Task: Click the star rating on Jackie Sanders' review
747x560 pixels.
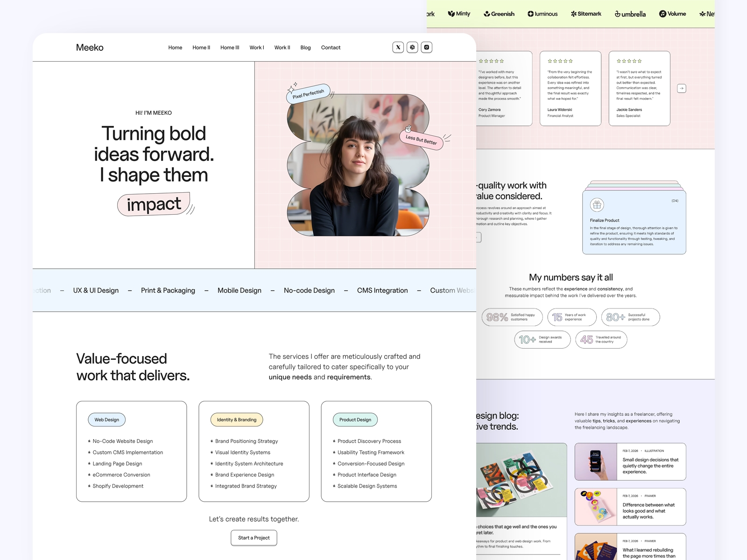Action: click(629, 61)
